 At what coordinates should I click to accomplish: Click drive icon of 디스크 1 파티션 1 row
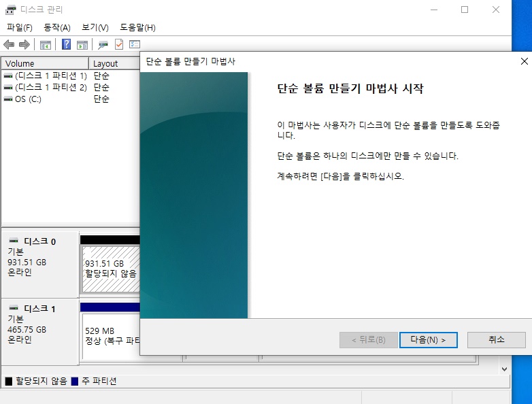click(x=8, y=76)
